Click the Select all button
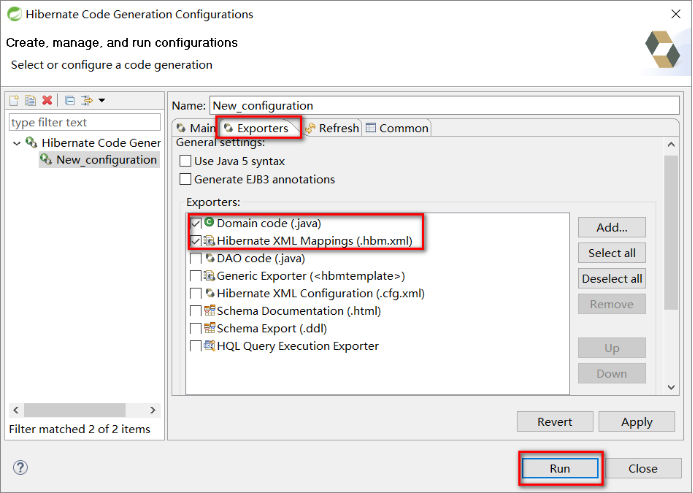Image resolution: width=693 pixels, height=493 pixels. [612, 253]
